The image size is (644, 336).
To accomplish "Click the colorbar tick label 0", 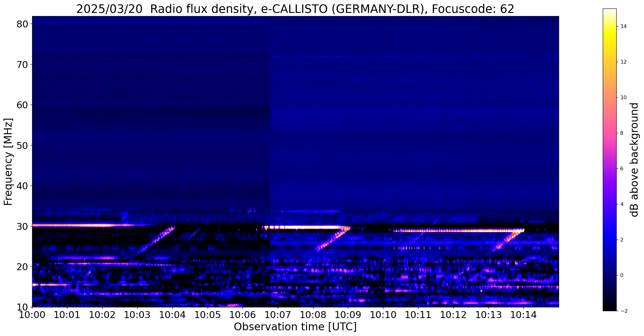I will (x=622, y=276).
